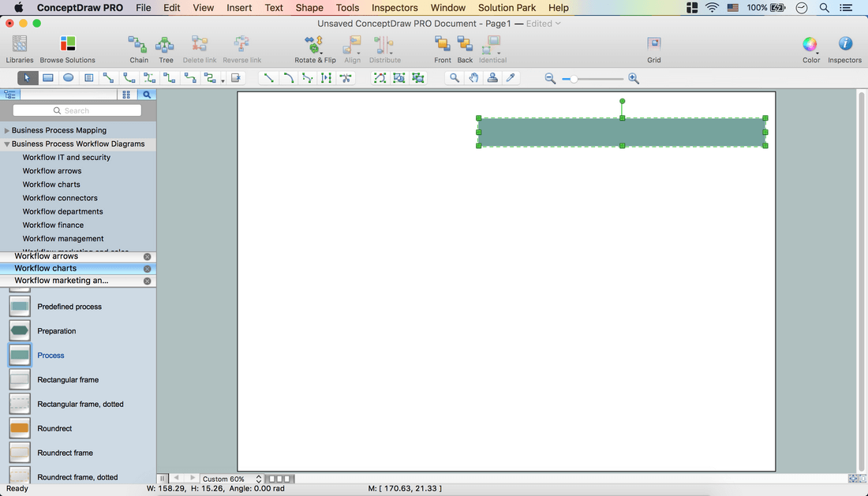
Task: Open the connector tool options arrow
Action: pos(223,80)
